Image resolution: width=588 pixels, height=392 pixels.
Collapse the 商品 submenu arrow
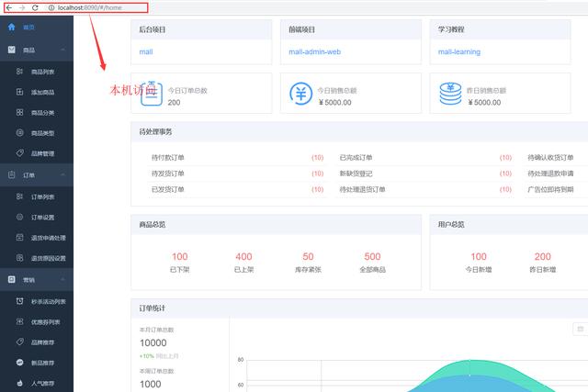point(62,50)
